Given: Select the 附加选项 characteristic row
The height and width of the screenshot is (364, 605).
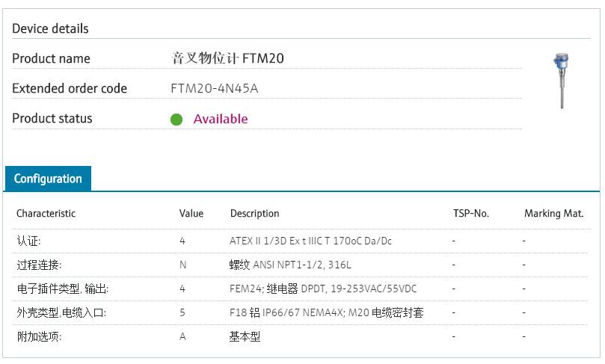Looking at the screenshot, I should click(x=40, y=336).
